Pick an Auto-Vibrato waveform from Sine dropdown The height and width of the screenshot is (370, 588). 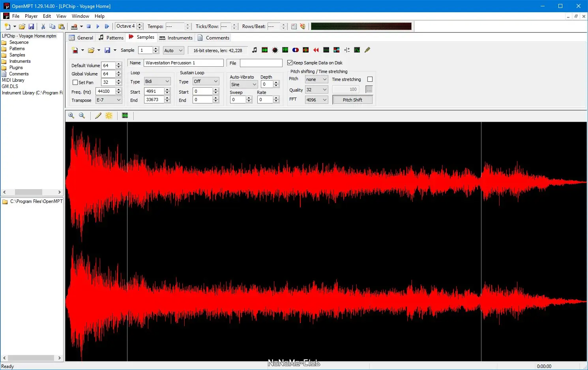pyautogui.click(x=244, y=85)
